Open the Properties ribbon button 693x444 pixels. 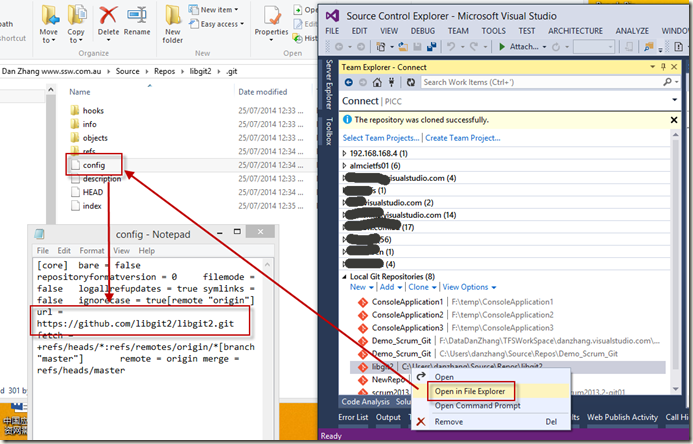click(271, 23)
